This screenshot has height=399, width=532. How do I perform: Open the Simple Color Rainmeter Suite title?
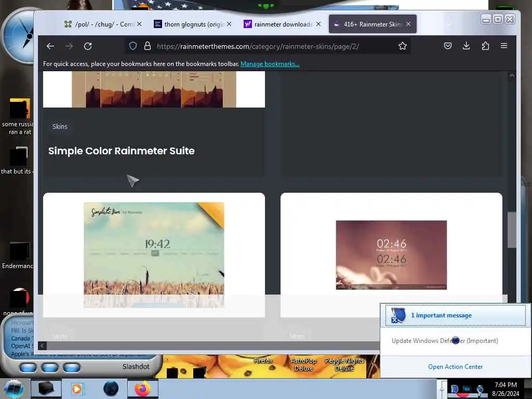(x=122, y=151)
